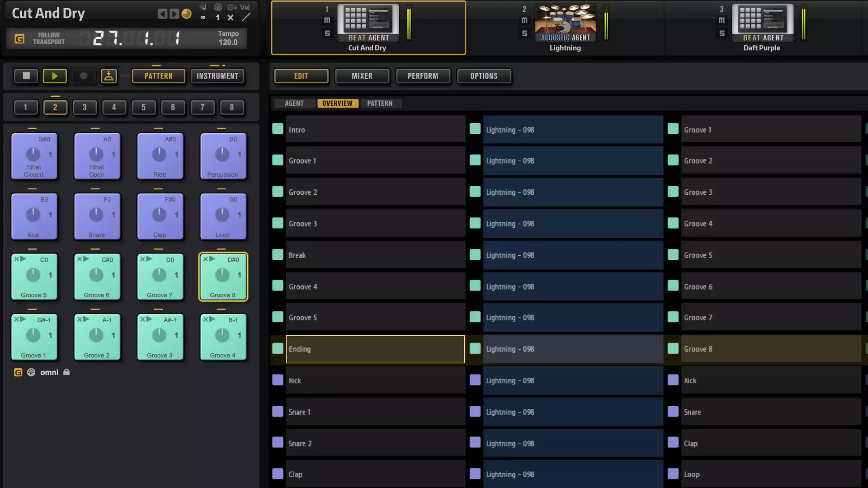This screenshot has width=868, height=488.
Task: Click the Beat Agent icon in slot 3
Action: click(762, 23)
